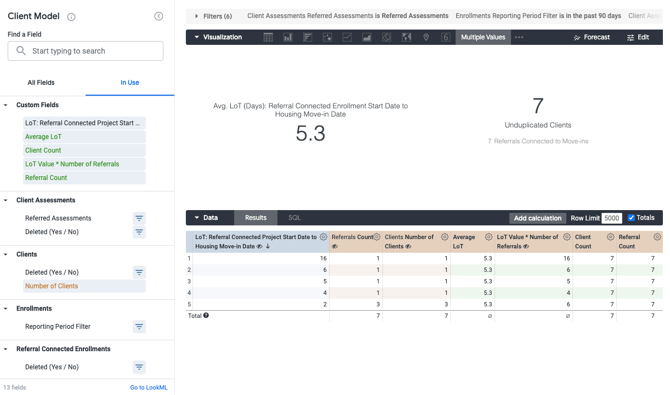
Task: Click filter icon for Client Assessments Deleted field
Action: coord(139,232)
